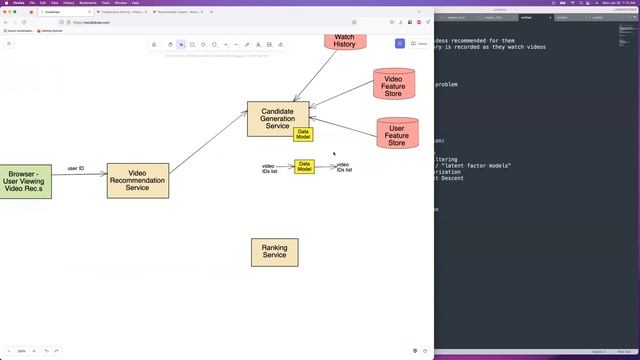Screen dimensions: 640x360
Task: Select the Ellipse shape tool
Action: [x=214, y=44]
